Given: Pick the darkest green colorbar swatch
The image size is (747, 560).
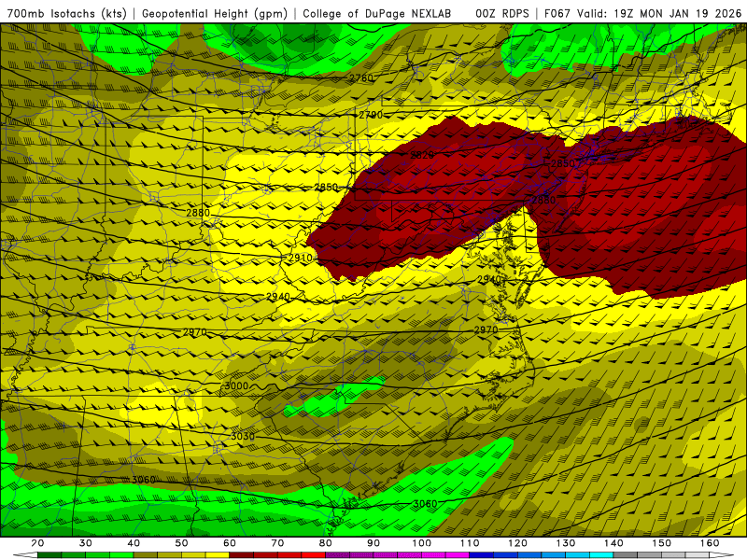Looking at the screenshot, I should pos(49,556).
